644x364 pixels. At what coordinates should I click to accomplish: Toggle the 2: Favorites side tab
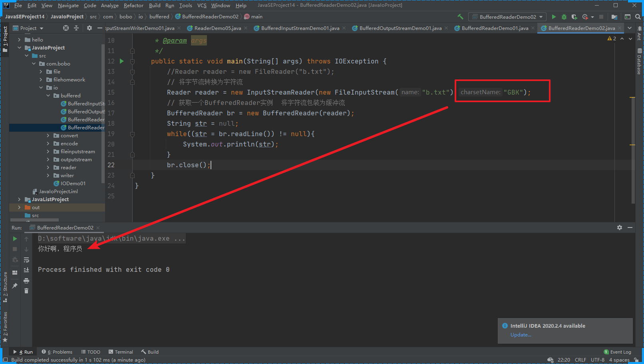tap(5, 326)
